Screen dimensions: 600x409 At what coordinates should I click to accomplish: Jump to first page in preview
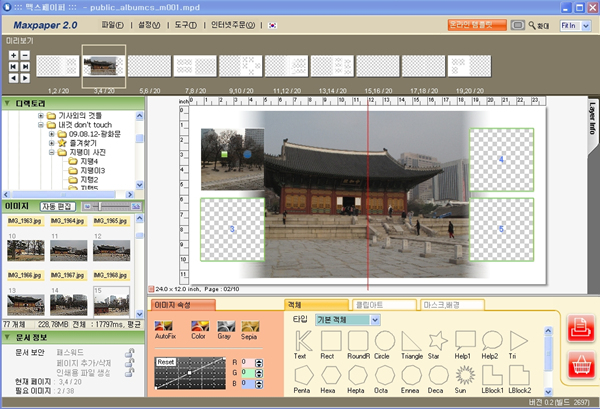click(x=13, y=67)
